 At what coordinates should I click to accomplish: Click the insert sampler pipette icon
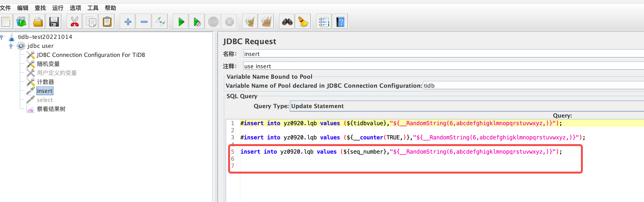tap(31, 91)
